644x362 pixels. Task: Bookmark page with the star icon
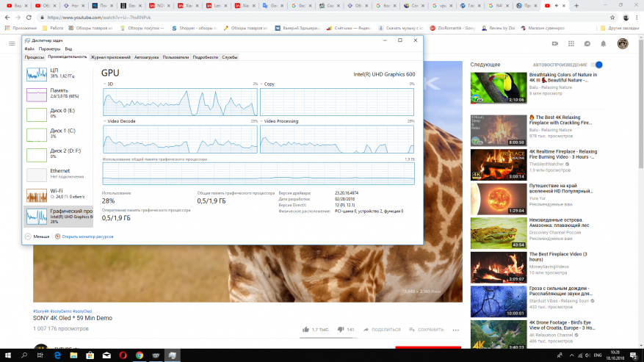[x=612, y=18]
